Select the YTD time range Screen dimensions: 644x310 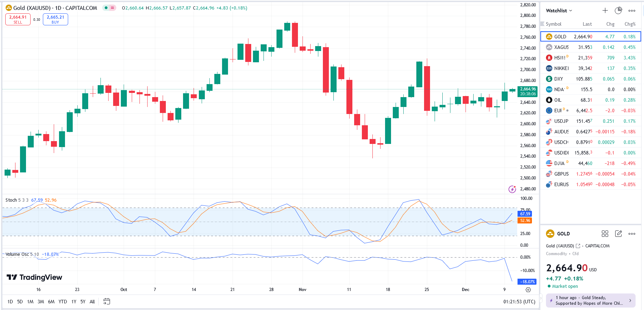(63, 302)
